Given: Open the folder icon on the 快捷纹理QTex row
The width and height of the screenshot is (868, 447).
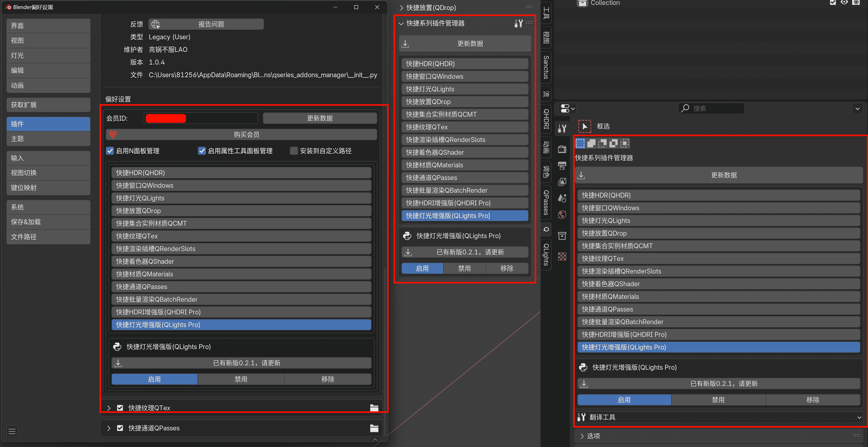Looking at the screenshot, I should [374, 407].
